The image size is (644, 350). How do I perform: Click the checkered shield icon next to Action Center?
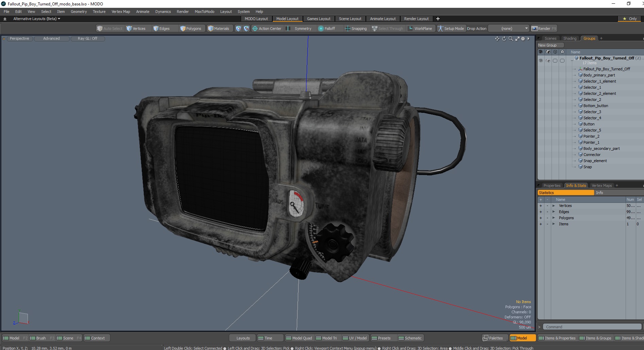246,29
